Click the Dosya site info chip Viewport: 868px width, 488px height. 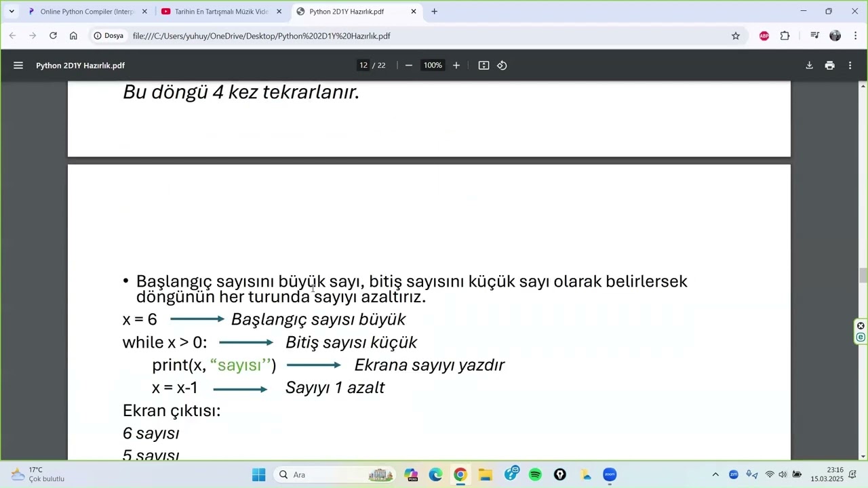(108, 36)
